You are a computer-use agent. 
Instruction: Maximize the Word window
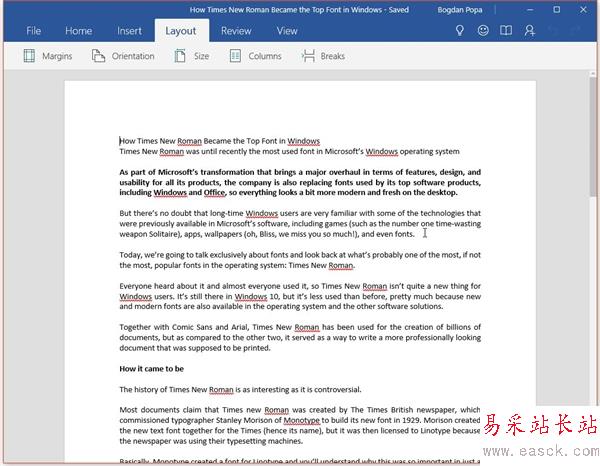[x=557, y=10]
